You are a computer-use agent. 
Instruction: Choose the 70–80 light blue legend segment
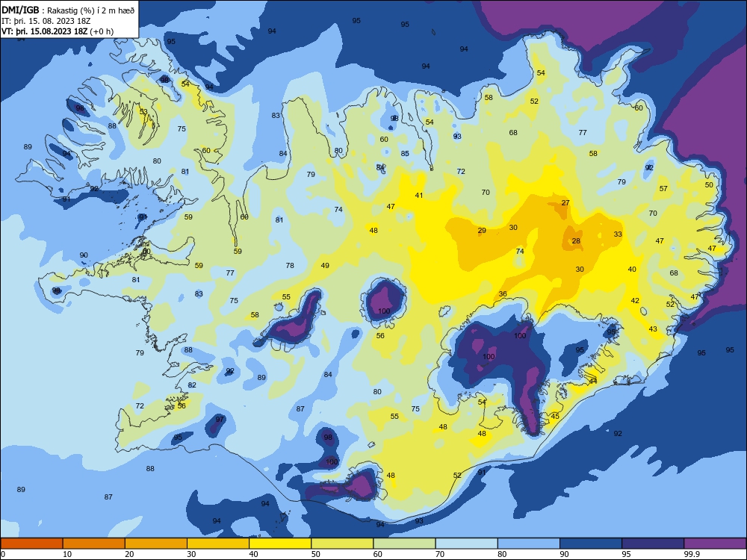[x=467, y=544]
